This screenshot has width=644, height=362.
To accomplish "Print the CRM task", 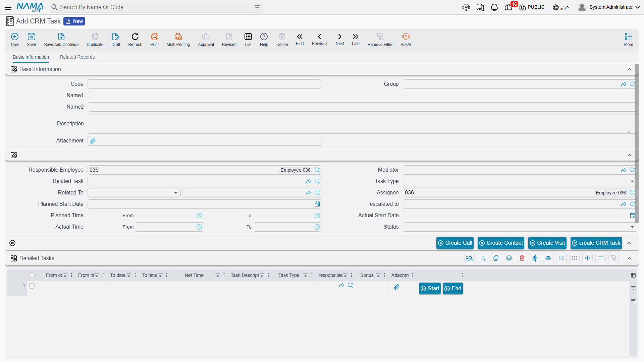I will click(155, 39).
